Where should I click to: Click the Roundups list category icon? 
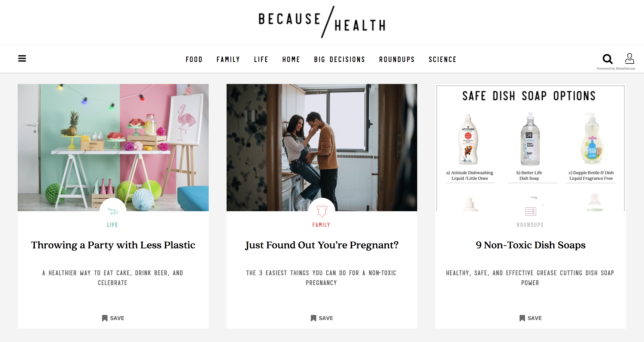[531, 211]
